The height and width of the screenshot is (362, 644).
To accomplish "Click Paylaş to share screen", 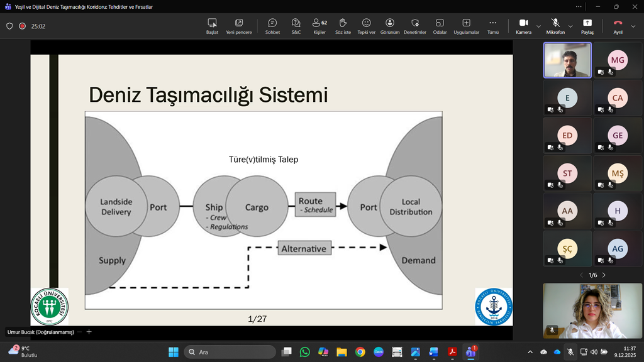I will 587,26.
